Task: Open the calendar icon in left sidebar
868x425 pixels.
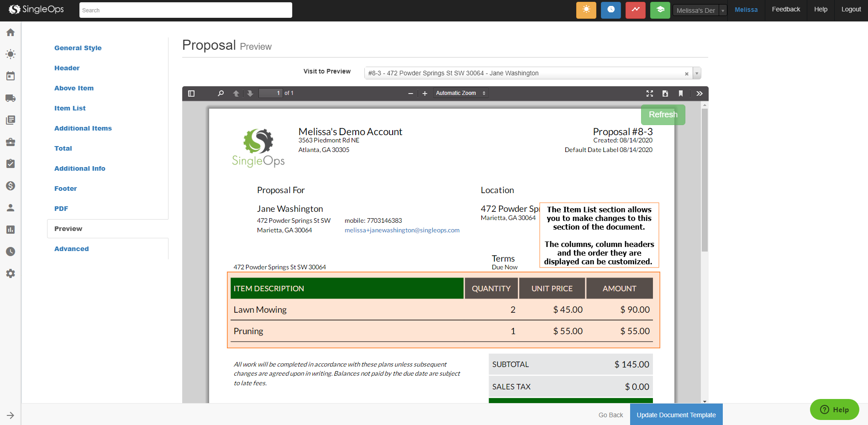Action: click(x=11, y=76)
